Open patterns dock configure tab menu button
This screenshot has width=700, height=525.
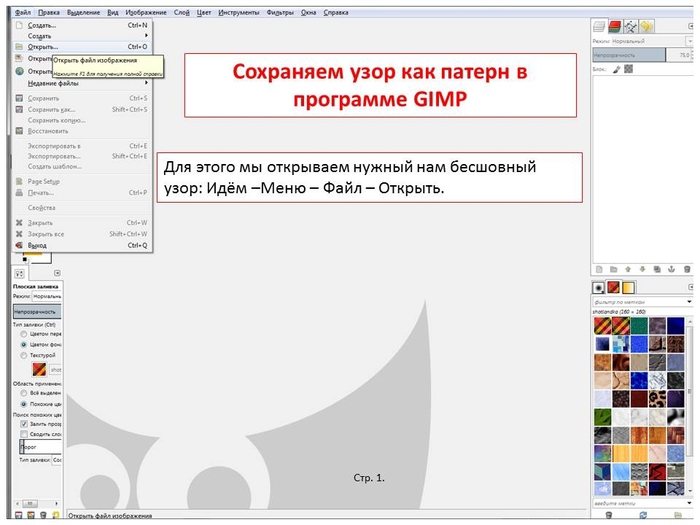click(691, 287)
